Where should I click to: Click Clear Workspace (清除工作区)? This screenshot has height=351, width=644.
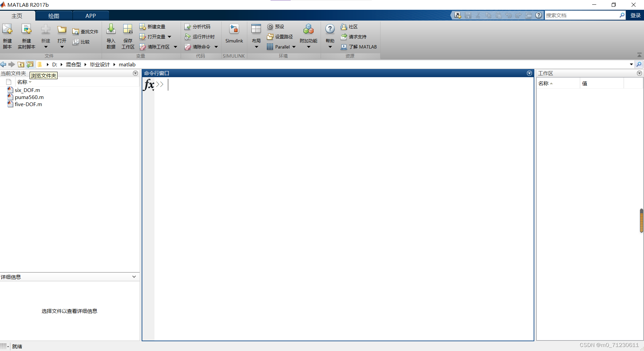tap(154, 47)
